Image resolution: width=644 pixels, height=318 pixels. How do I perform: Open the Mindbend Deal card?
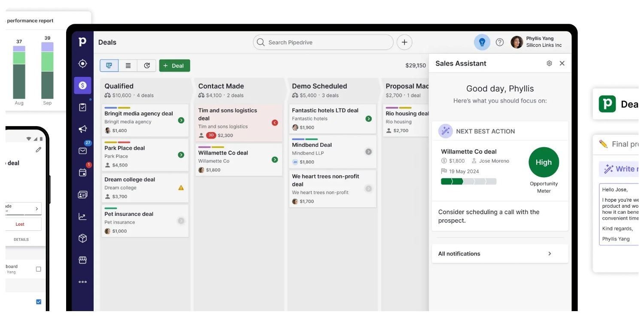pyautogui.click(x=333, y=152)
